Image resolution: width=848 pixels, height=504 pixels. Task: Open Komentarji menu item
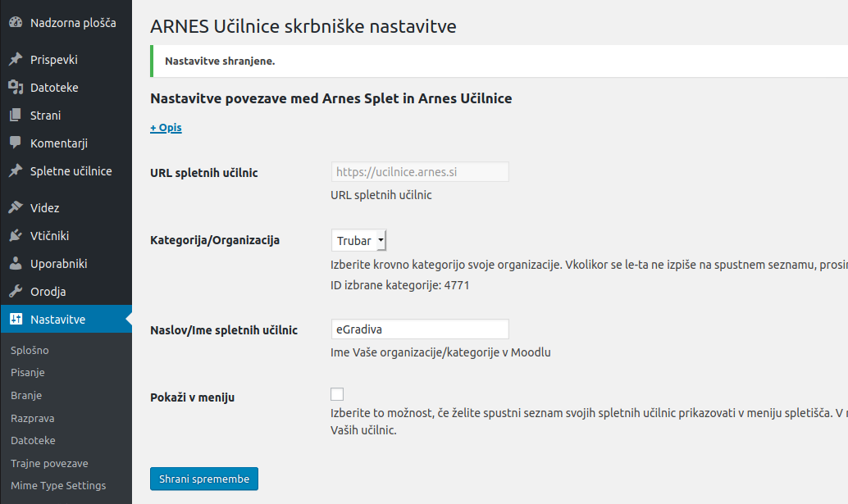click(59, 143)
